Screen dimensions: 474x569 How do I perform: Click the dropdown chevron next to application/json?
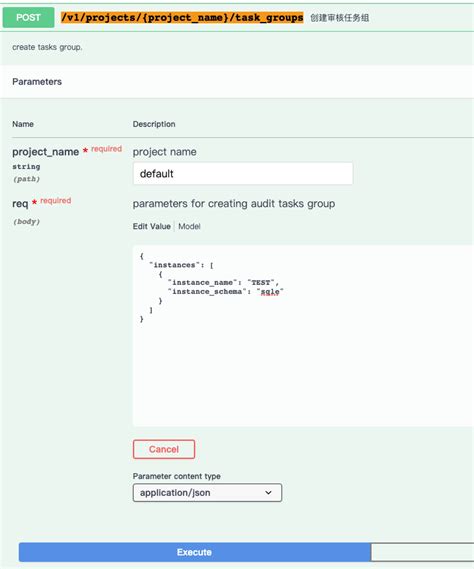pyautogui.click(x=268, y=493)
